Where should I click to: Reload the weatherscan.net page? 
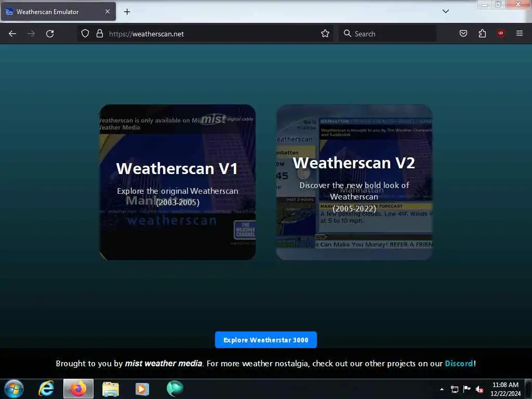pos(50,34)
